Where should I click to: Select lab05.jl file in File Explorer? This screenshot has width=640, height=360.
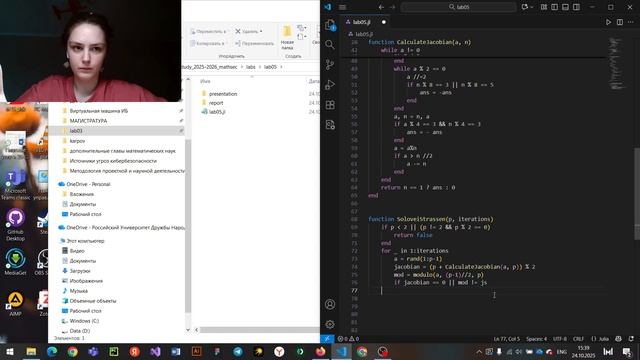pos(217,112)
